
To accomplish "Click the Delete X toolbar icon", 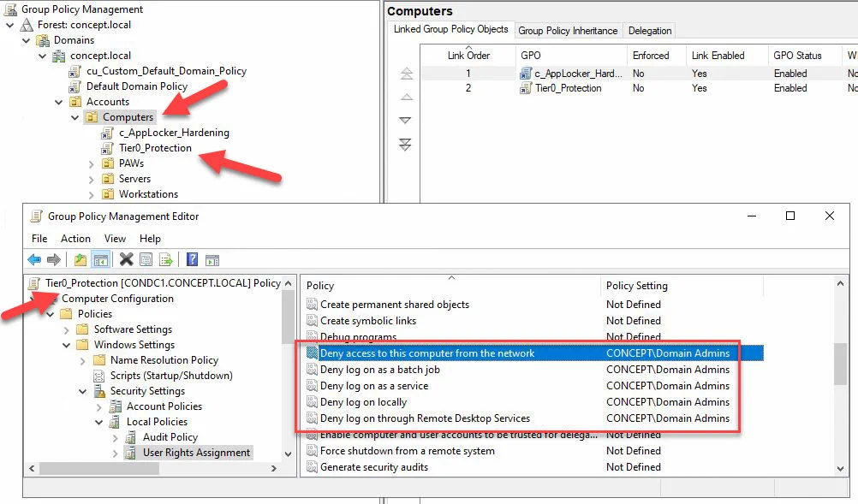I will [x=127, y=259].
